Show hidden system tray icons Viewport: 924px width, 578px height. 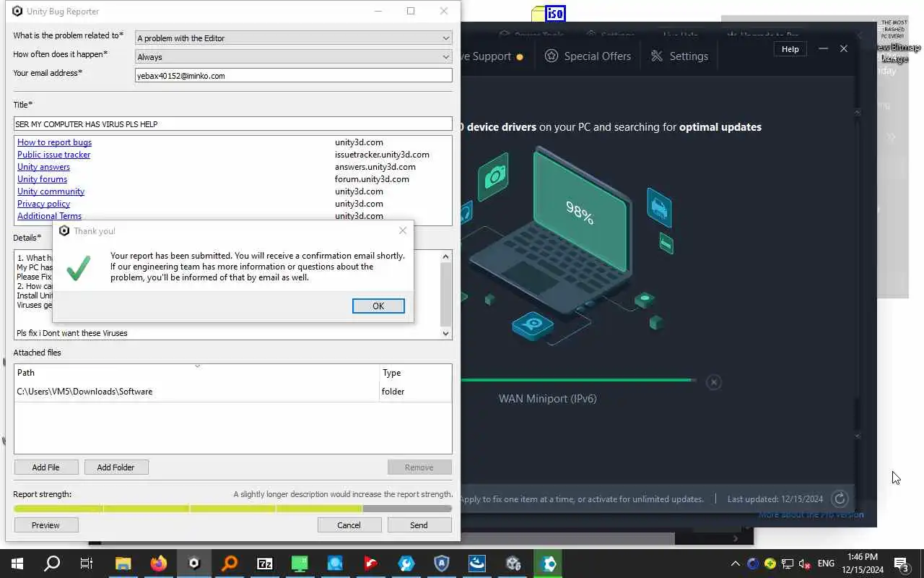pos(735,564)
